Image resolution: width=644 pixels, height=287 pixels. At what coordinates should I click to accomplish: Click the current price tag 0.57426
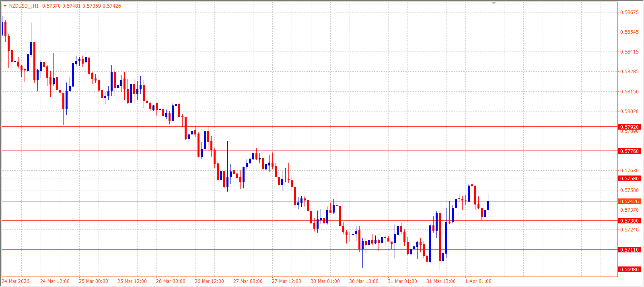[629, 202]
